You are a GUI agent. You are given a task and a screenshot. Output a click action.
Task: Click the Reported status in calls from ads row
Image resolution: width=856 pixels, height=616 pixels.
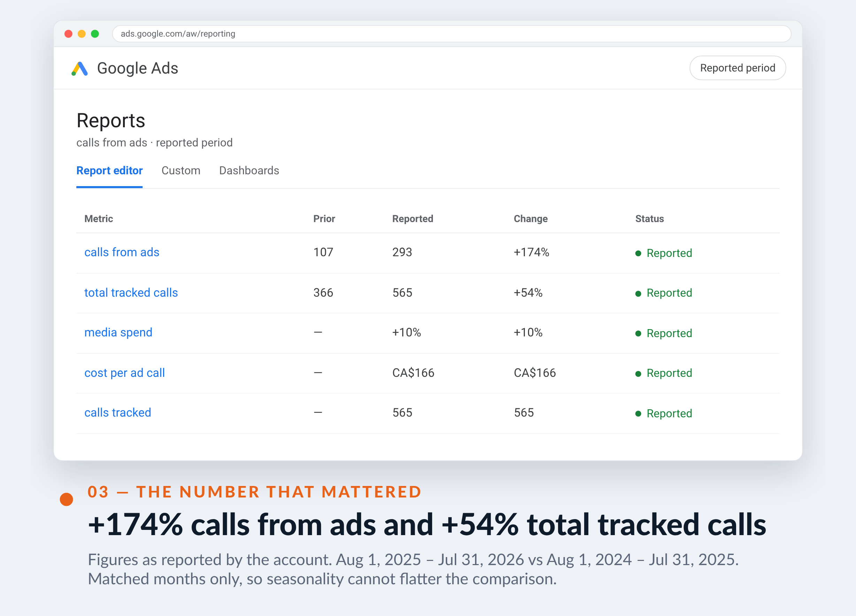(x=664, y=253)
